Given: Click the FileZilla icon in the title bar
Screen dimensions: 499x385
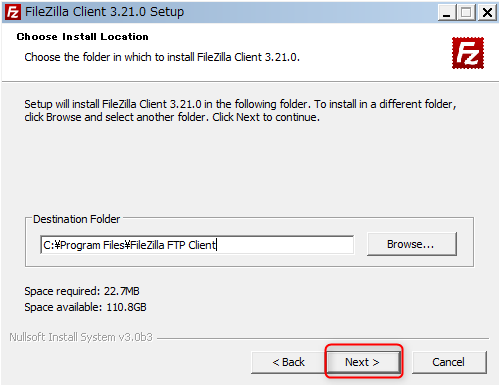Looking at the screenshot, I should click(13, 12).
